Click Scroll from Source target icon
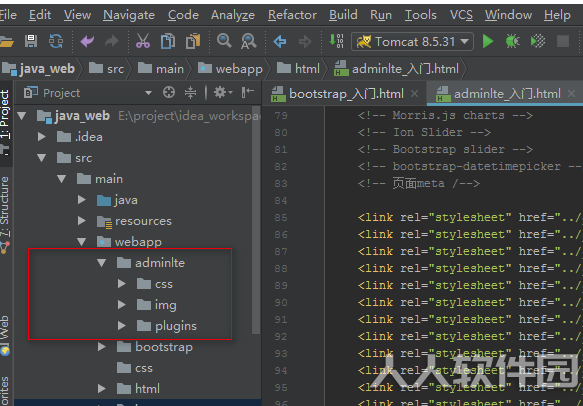Screen dimensions: 583x406 click(169, 92)
